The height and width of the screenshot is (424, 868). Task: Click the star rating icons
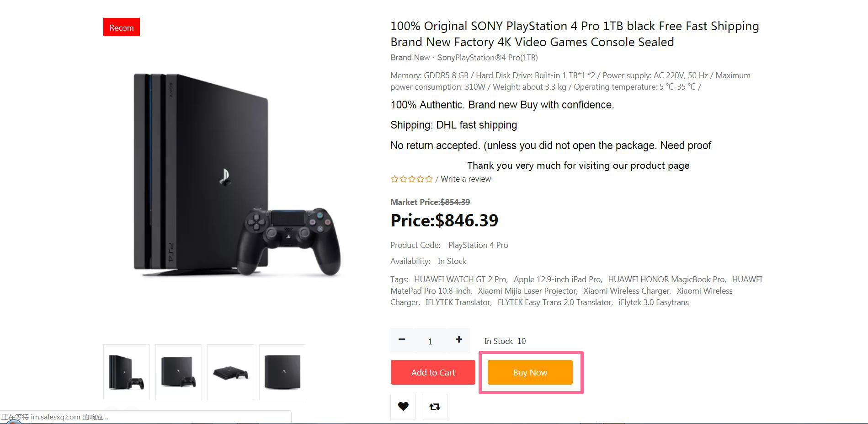[x=411, y=179]
